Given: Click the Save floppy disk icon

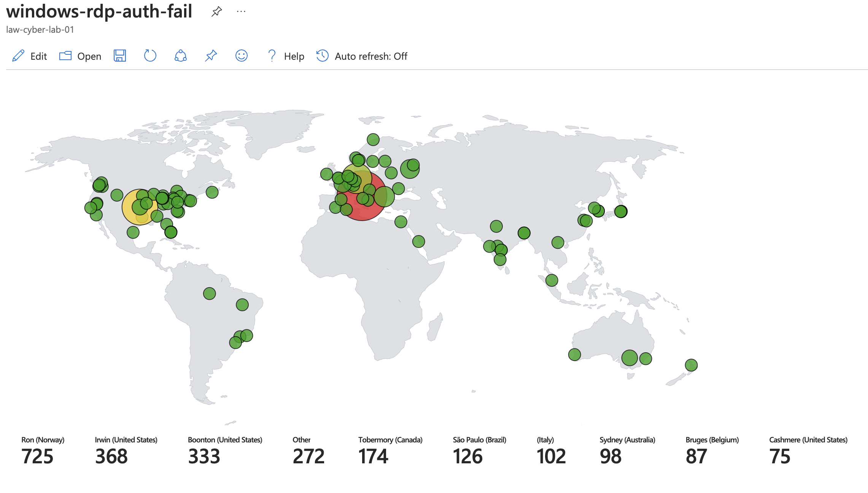Looking at the screenshot, I should (120, 56).
